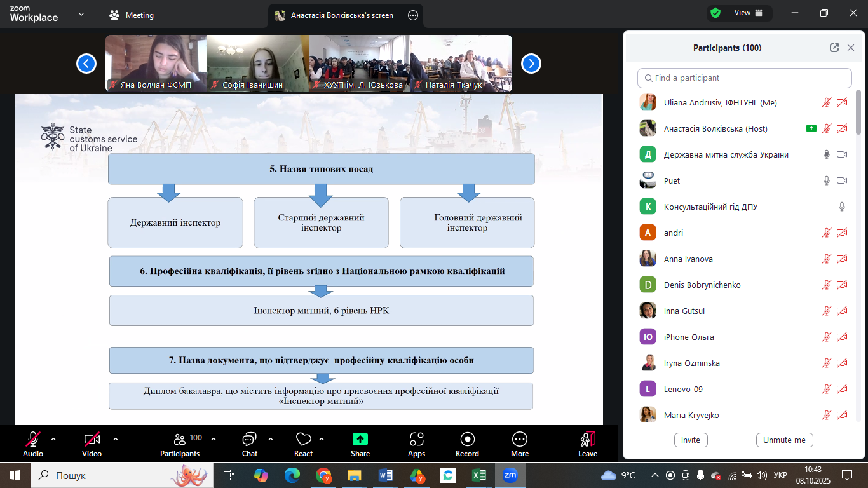Screen dimensions: 868x488
Task: Pop out the Participants panel
Action: [x=834, y=48]
